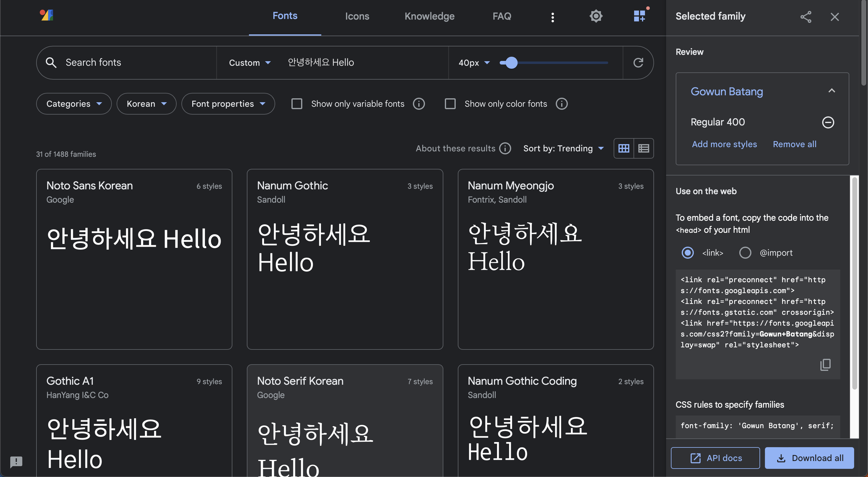The image size is (868, 477).
Task: Collapse the Gowun Batang section
Action: 832,91
